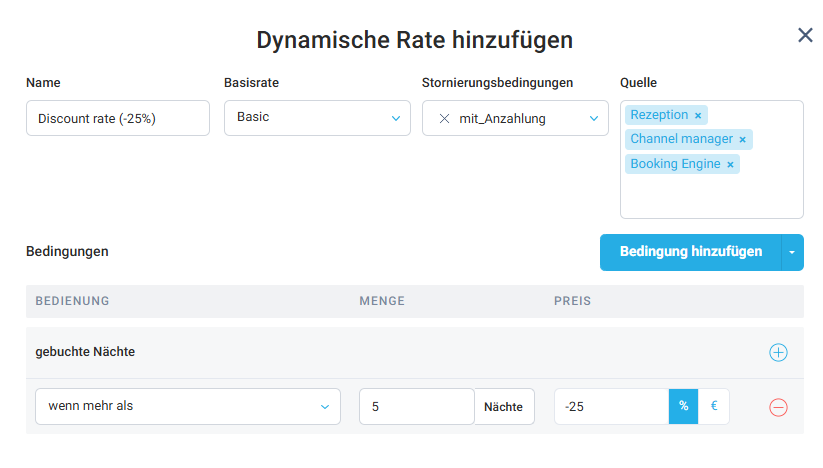Viewport: 823px width, 468px height.
Task: Expand the Bedingung hinzufügen arrow menu
Action: click(x=791, y=253)
